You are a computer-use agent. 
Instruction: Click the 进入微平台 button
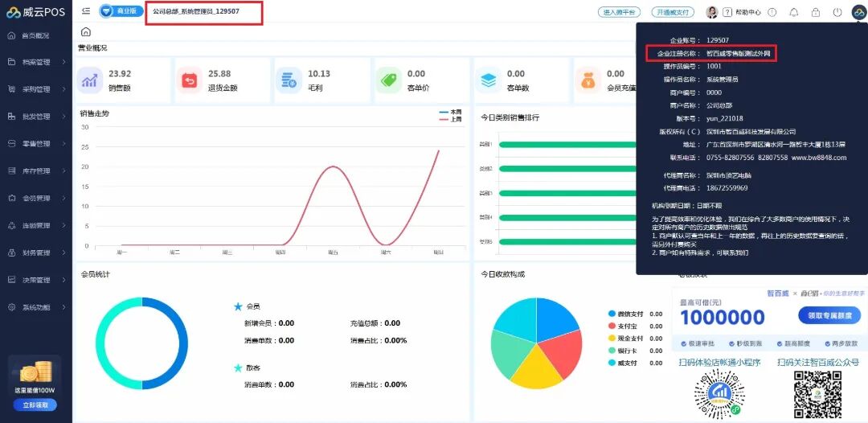[x=620, y=12]
